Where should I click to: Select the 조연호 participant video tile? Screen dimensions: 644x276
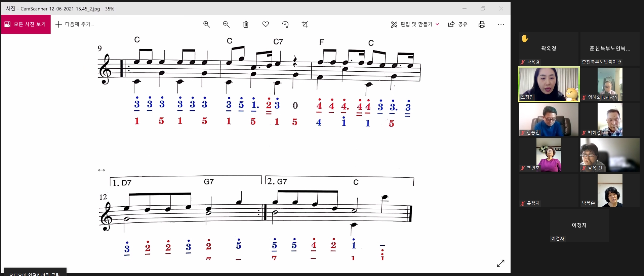click(x=549, y=155)
